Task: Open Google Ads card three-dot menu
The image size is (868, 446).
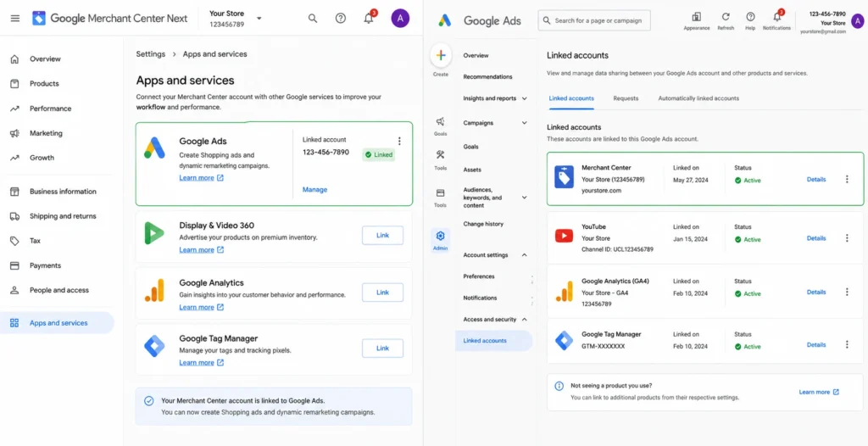Action: [400, 141]
